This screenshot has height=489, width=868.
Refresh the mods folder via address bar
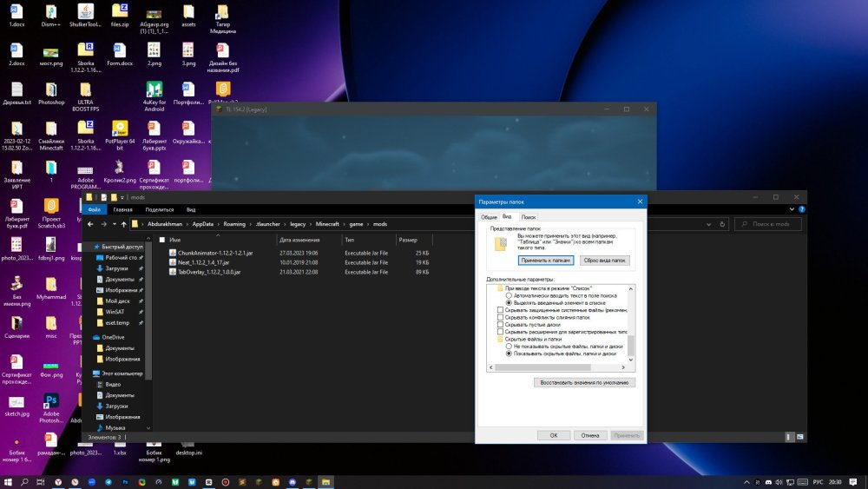coord(722,224)
